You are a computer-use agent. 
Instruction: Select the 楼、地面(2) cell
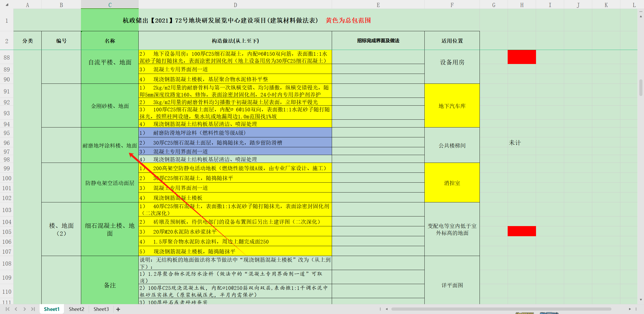(61, 229)
